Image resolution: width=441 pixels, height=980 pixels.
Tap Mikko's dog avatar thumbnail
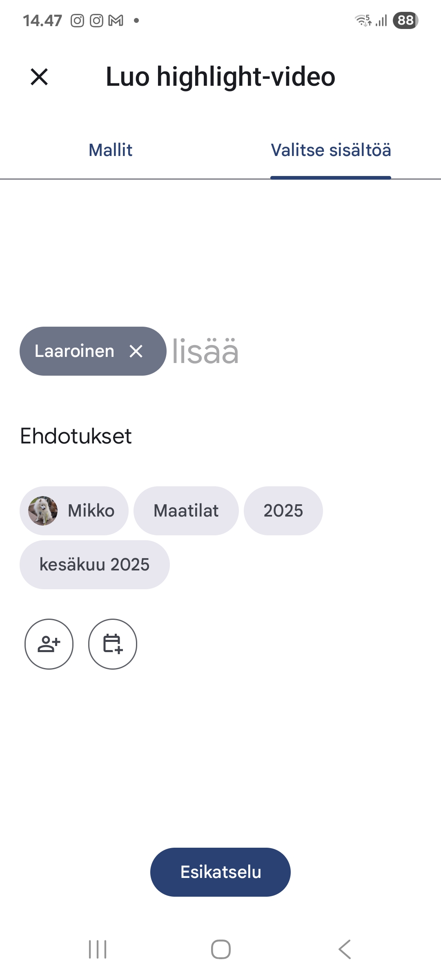[x=43, y=510]
